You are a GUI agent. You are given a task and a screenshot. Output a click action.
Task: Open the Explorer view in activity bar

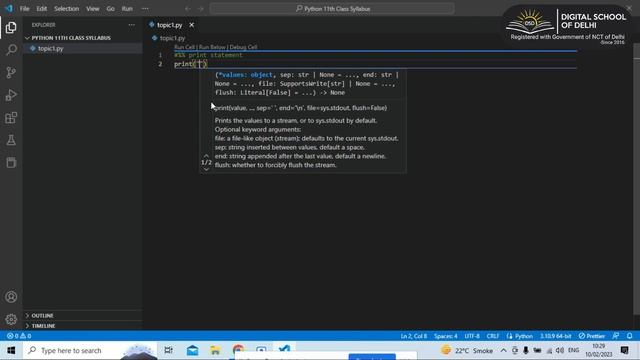click(11, 28)
